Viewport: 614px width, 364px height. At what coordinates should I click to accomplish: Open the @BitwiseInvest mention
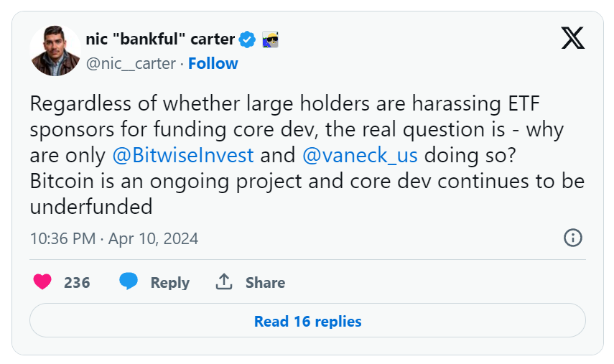[182, 155]
